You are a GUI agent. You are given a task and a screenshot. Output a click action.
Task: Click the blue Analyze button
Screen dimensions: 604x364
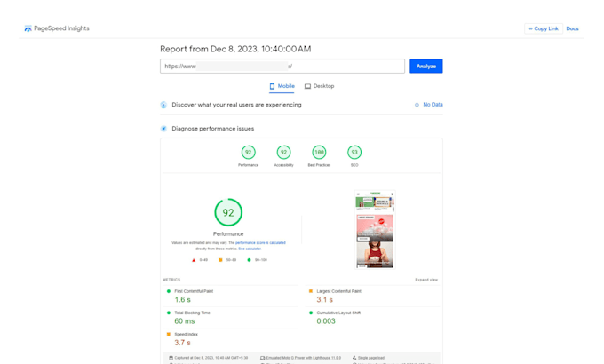tap(426, 67)
